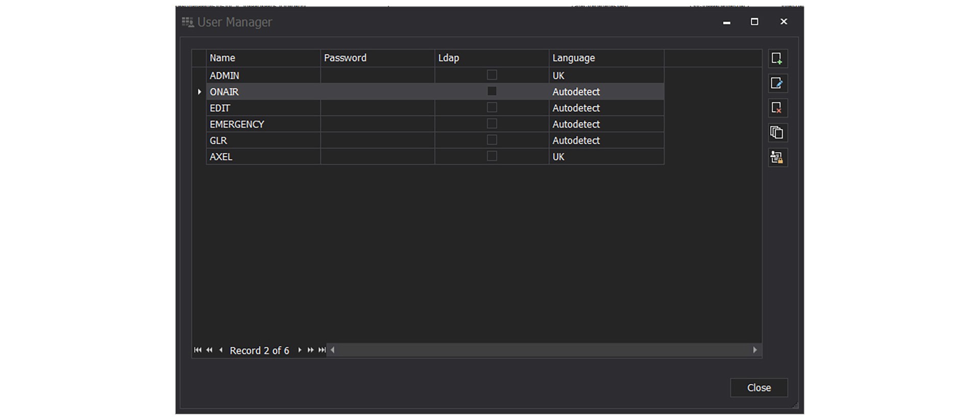Click the horizontal scrollbar right arrow

point(755,350)
